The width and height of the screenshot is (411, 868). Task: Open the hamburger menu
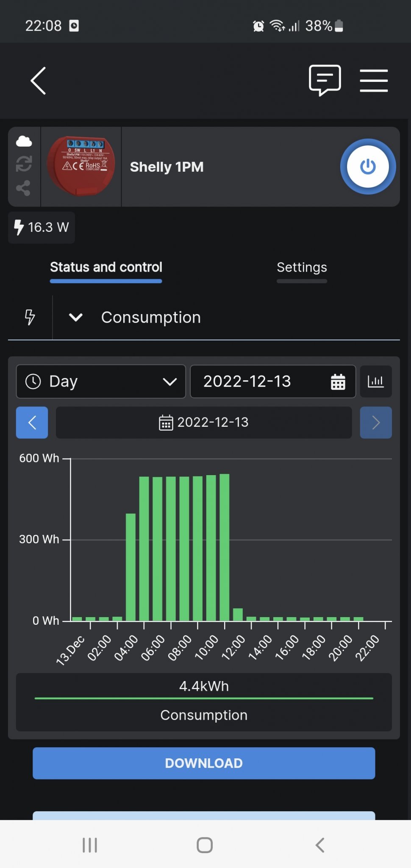(x=373, y=81)
